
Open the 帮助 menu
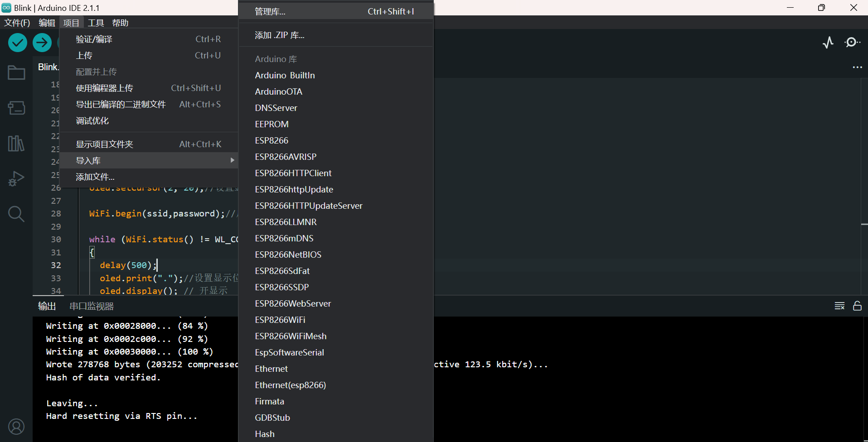tap(120, 23)
